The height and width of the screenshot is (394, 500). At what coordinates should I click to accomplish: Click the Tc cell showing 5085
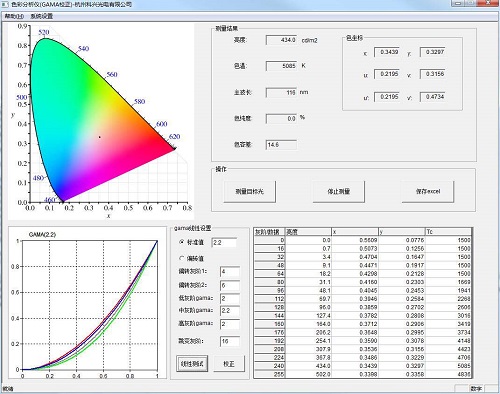pyautogui.click(x=449, y=366)
